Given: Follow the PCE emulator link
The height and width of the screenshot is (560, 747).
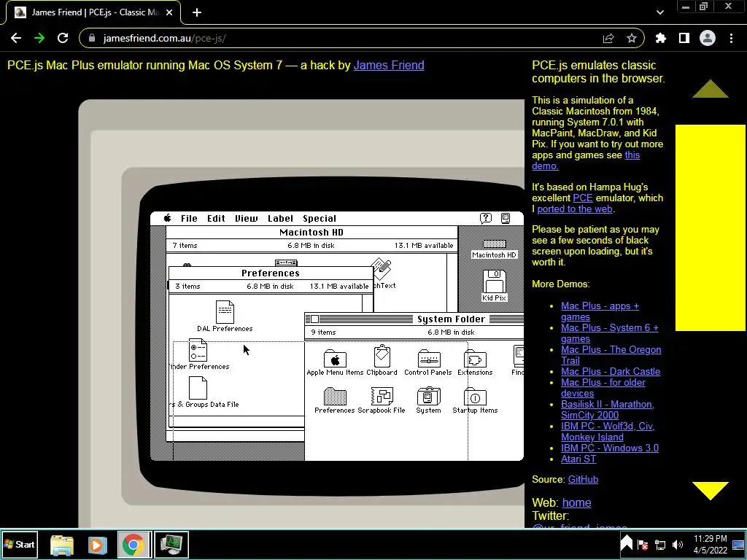Looking at the screenshot, I should (583, 198).
